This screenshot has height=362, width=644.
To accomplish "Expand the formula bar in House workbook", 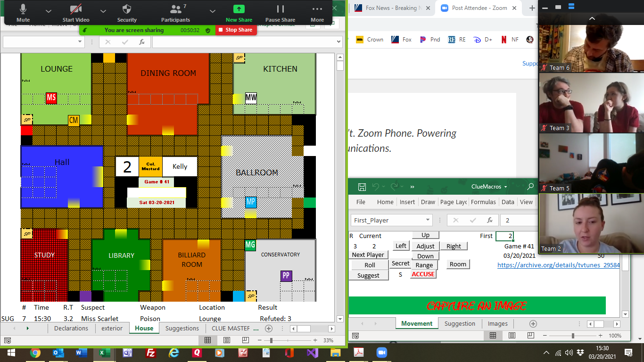I will 339,42.
